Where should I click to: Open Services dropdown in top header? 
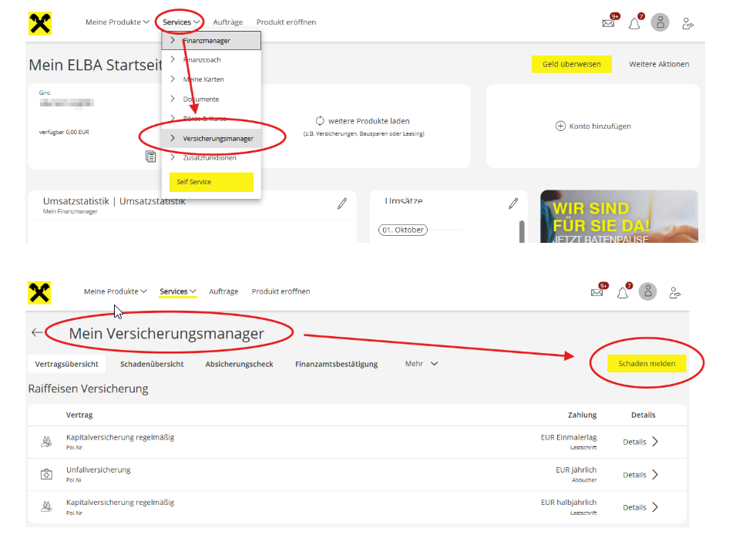[x=181, y=22]
